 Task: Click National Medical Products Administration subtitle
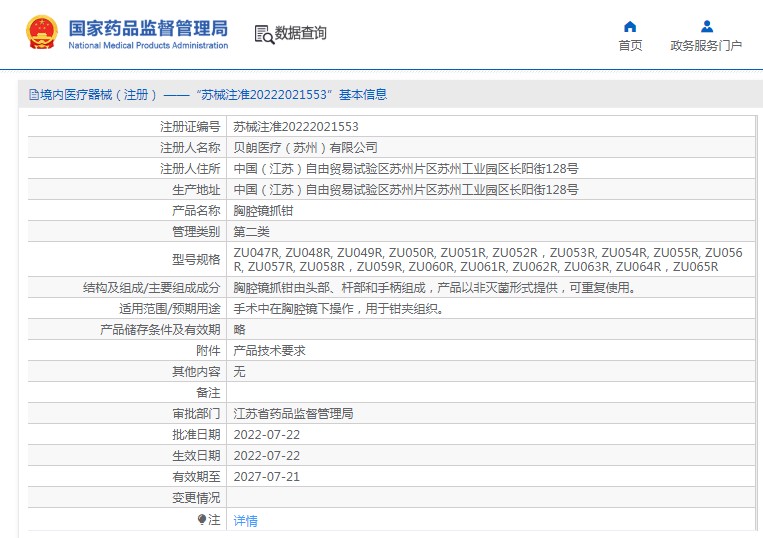click(148, 45)
